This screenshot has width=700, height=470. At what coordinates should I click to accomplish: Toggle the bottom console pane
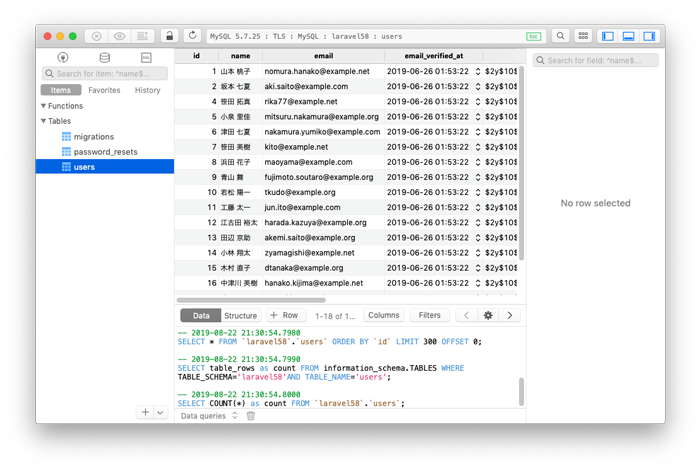tap(629, 36)
